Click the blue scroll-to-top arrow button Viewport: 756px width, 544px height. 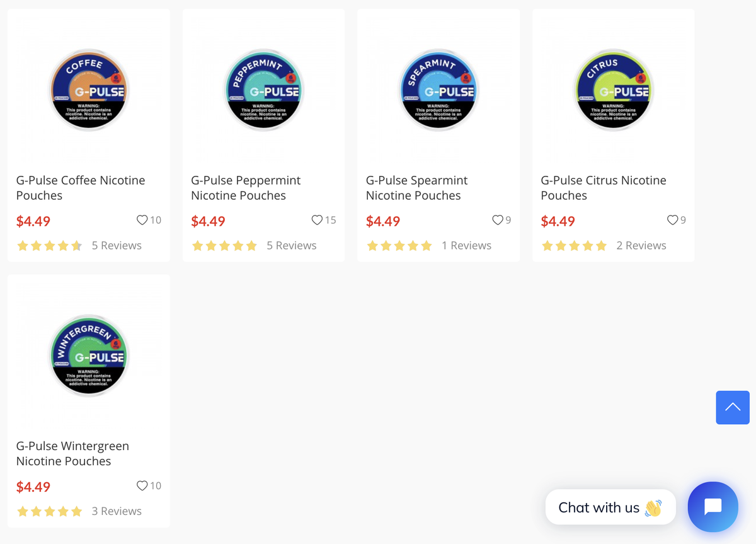[x=732, y=407]
